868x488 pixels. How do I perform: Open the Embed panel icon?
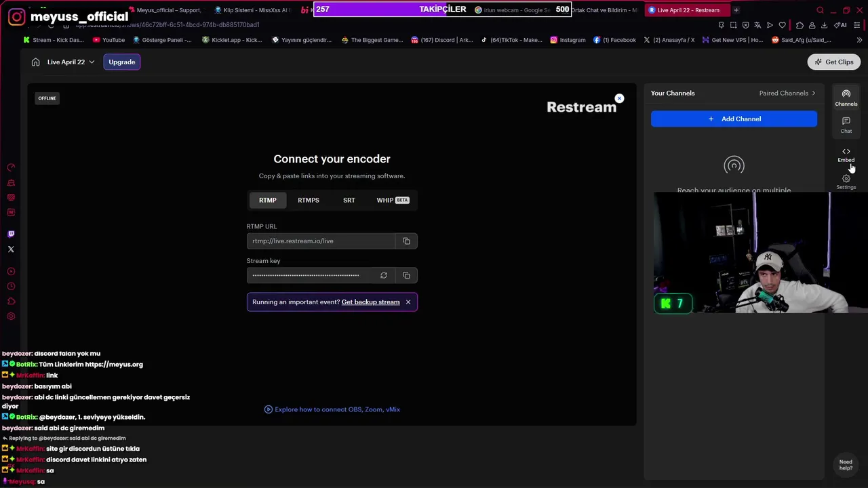click(x=846, y=155)
